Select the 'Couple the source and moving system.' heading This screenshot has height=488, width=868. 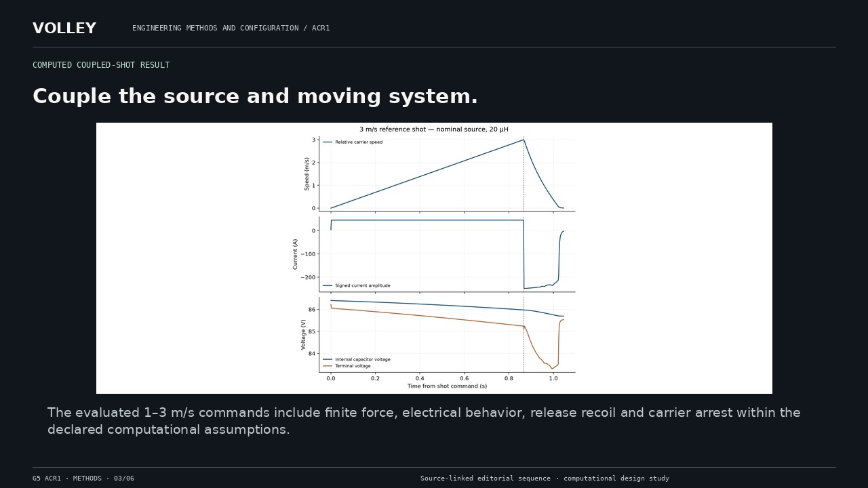(255, 96)
